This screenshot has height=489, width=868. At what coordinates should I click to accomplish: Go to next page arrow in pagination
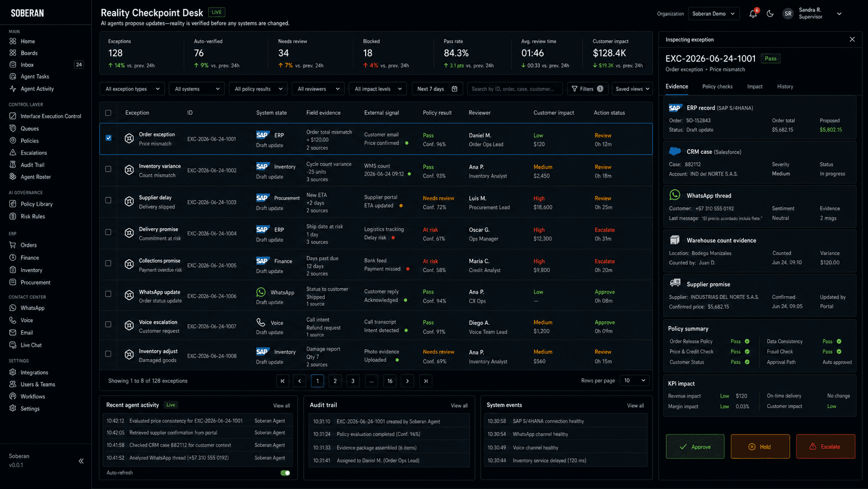(x=408, y=381)
